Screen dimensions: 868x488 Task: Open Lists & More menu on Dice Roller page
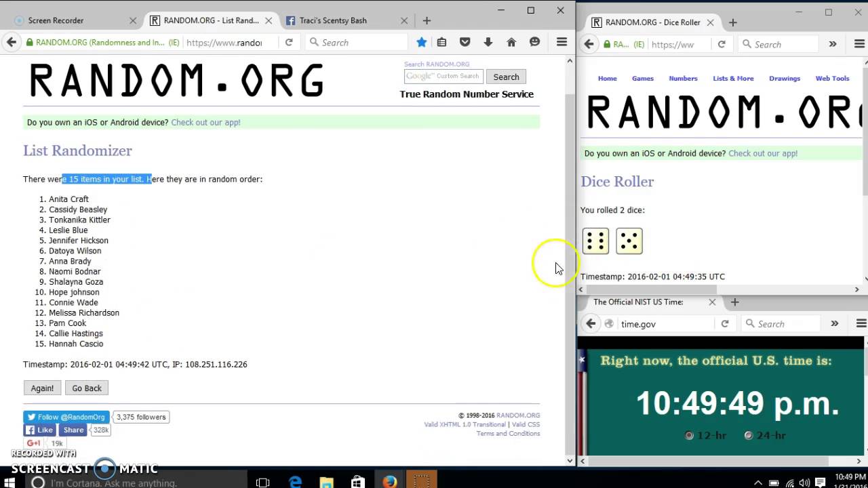[733, 79]
